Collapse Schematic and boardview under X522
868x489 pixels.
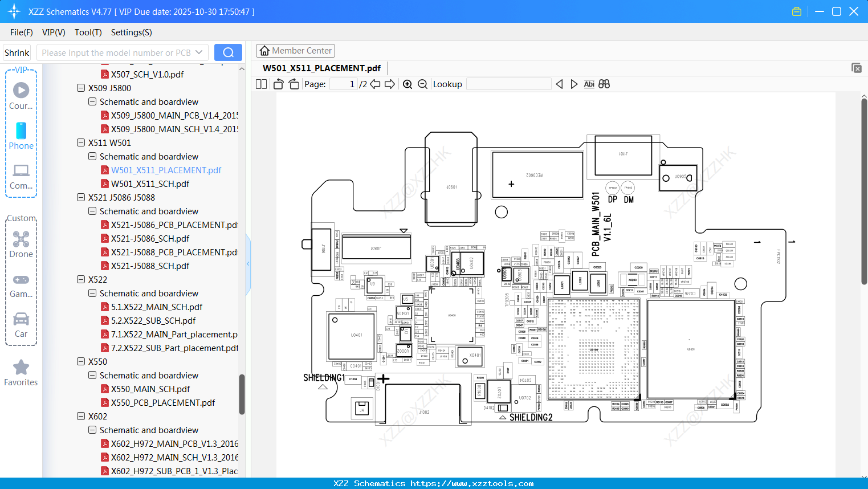pos(92,293)
